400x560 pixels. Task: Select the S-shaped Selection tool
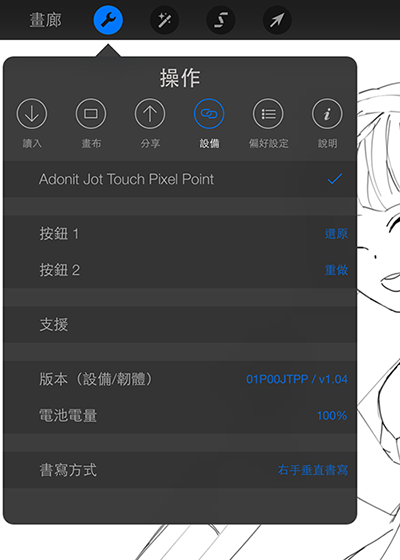(221, 20)
